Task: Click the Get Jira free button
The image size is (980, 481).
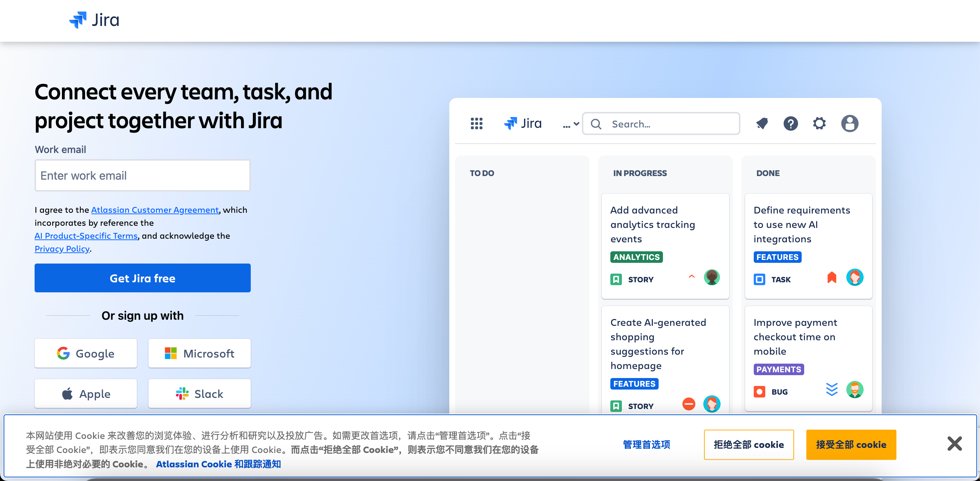Action: 143,278
